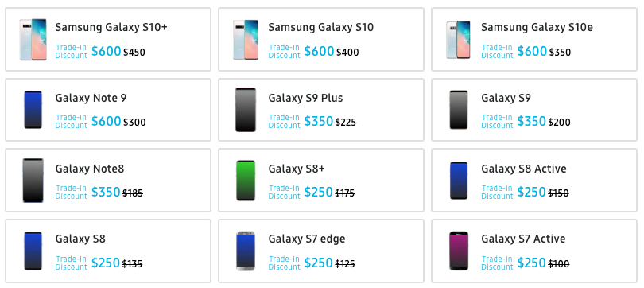Pick the gray Galaxy S9 phone icon
This screenshot has height=288, width=644.
click(459, 110)
